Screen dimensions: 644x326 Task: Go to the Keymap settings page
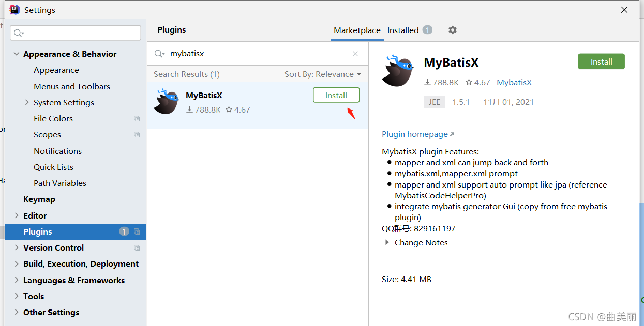(x=39, y=199)
